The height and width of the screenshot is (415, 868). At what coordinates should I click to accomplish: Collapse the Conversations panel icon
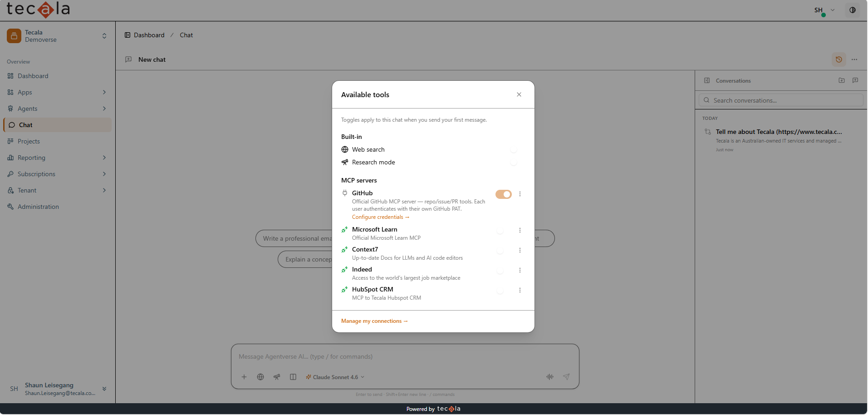coord(707,80)
